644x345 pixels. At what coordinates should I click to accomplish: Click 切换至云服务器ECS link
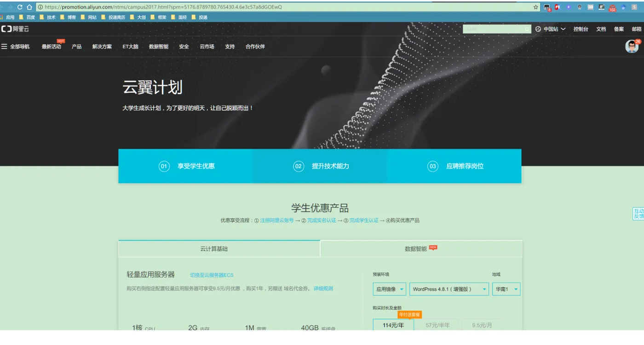(x=212, y=275)
